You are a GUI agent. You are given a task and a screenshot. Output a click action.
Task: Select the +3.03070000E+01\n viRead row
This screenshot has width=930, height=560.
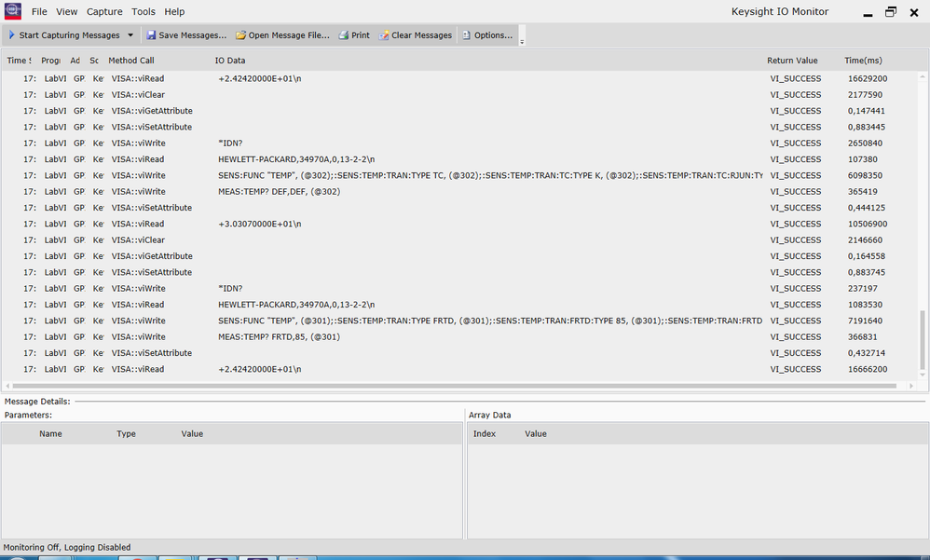coord(460,225)
